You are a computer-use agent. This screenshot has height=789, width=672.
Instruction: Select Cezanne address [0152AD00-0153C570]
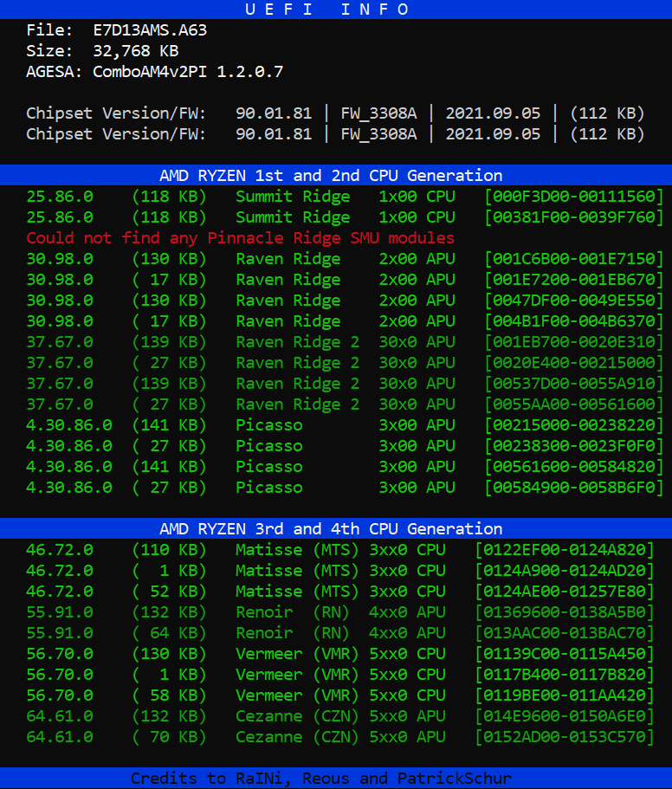(565, 737)
